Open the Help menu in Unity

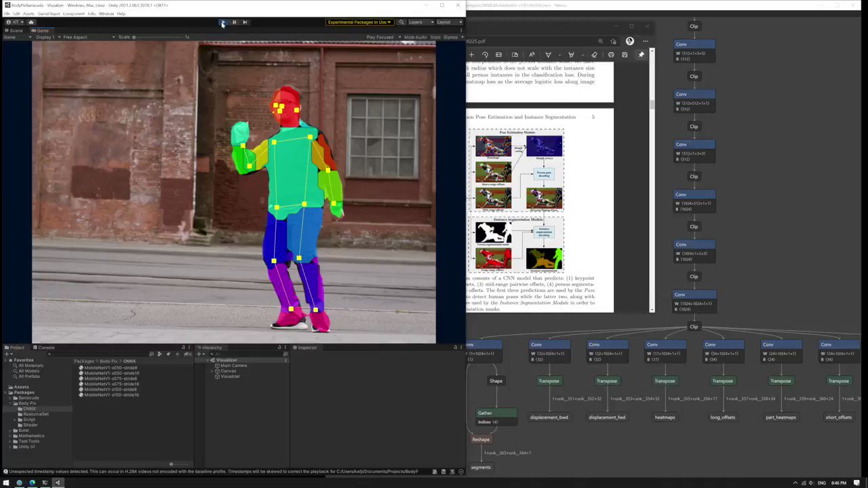point(121,14)
